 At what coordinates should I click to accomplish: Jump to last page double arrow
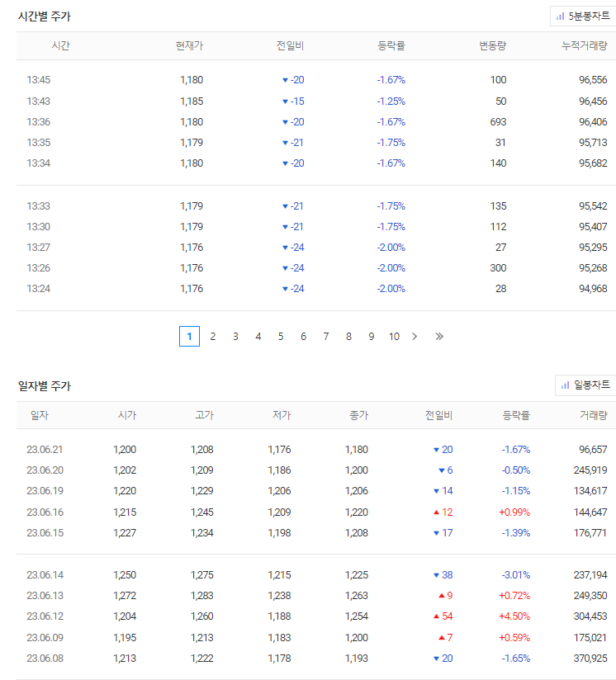pos(439,337)
